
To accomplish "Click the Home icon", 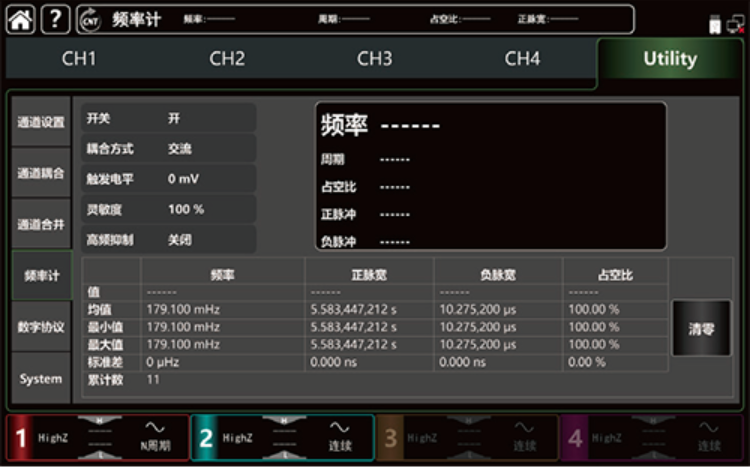I will (20, 19).
